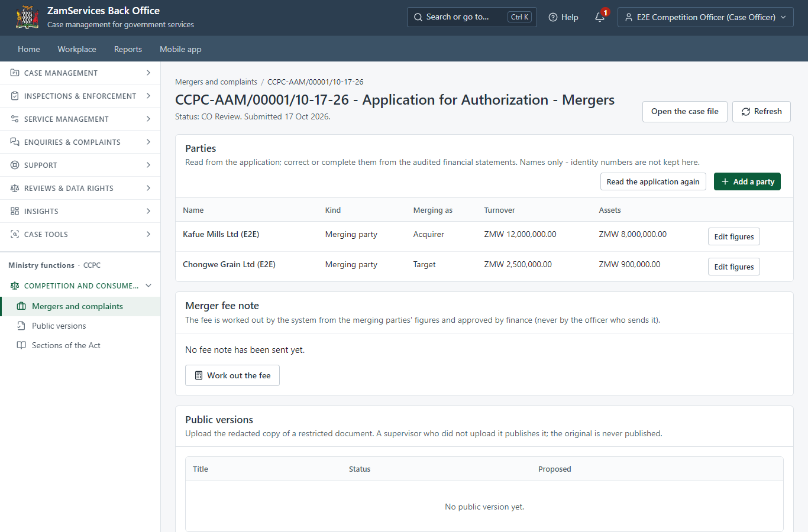The width and height of the screenshot is (808, 532).
Task: Edit figures for Chongwe Grain Ltd
Action: pyautogui.click(x=734, y=267)
